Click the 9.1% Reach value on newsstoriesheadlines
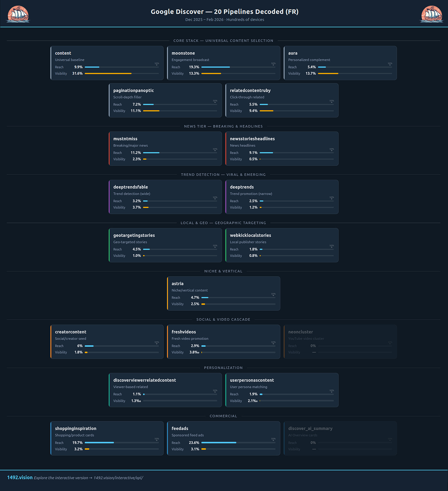Image resolution: width=448 pixels, height=491 pixels. tap(253, 153)
